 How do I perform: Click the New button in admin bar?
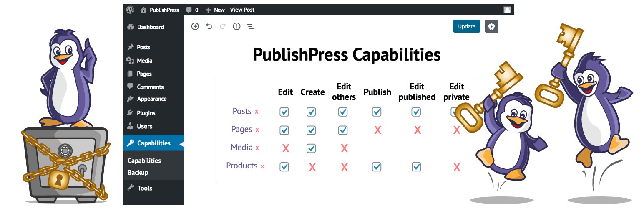[x=215, y=10]
